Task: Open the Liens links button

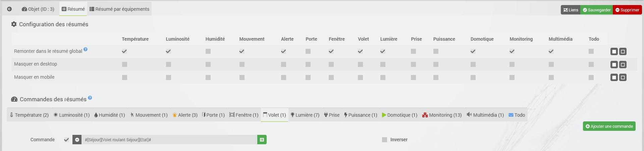Action: 571,10
